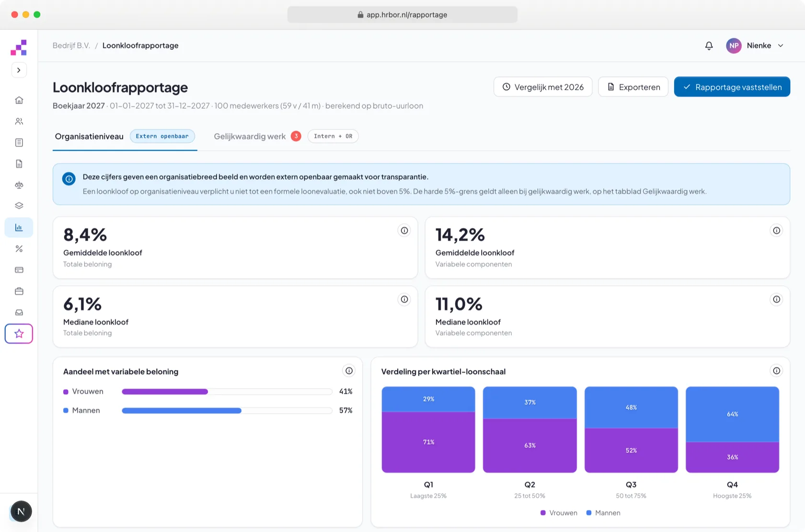This screenshot has width=805, height=532.
Task: Click the 11,0% median variable value
Action: (459, 304)
